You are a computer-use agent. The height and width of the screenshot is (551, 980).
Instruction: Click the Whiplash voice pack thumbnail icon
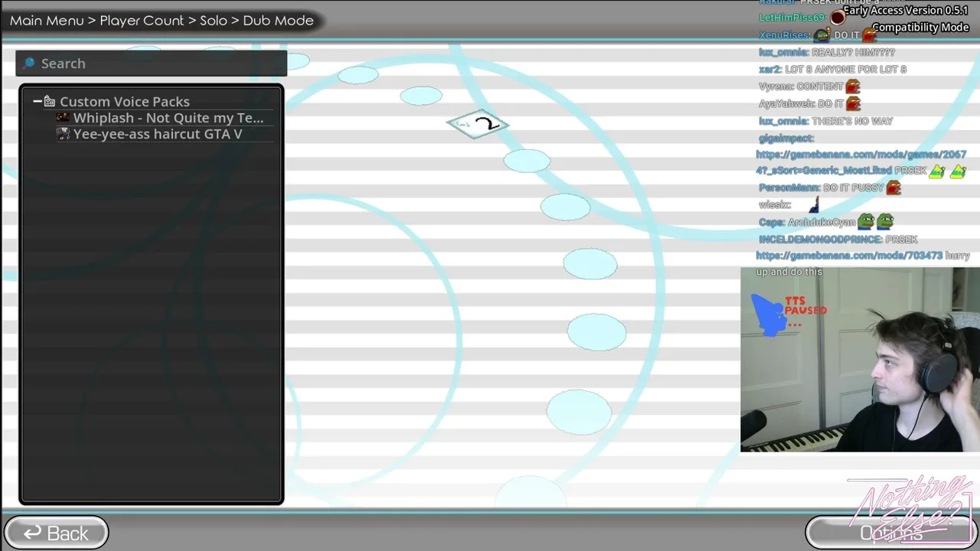pyautogui.click(x=63, y=118)
